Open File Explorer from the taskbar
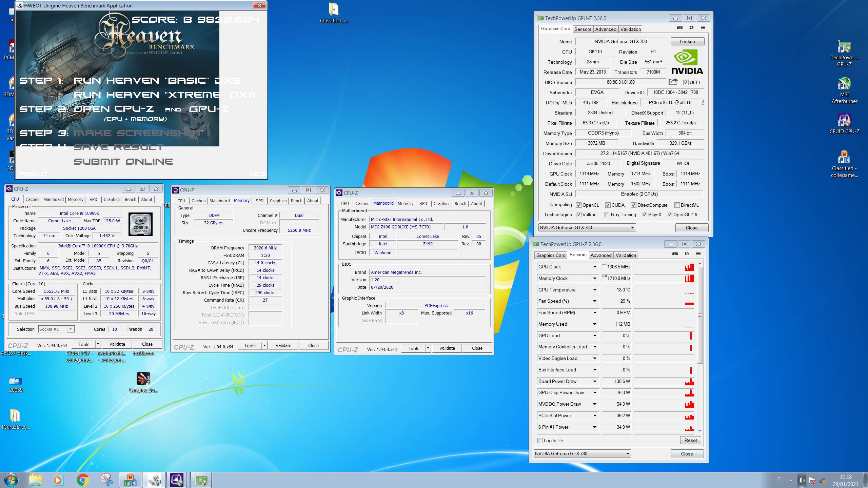868x488 pixels. point(36,480)
